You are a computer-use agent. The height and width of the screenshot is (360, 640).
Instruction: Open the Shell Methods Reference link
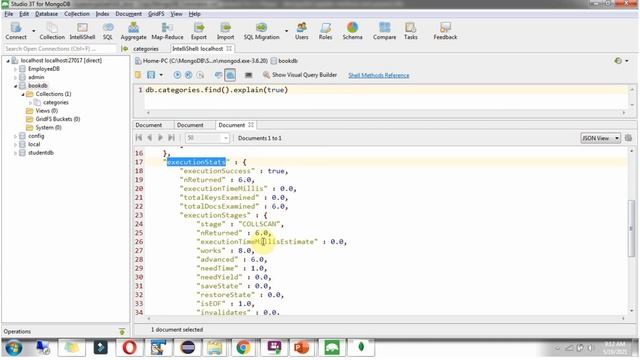point(378,76)
